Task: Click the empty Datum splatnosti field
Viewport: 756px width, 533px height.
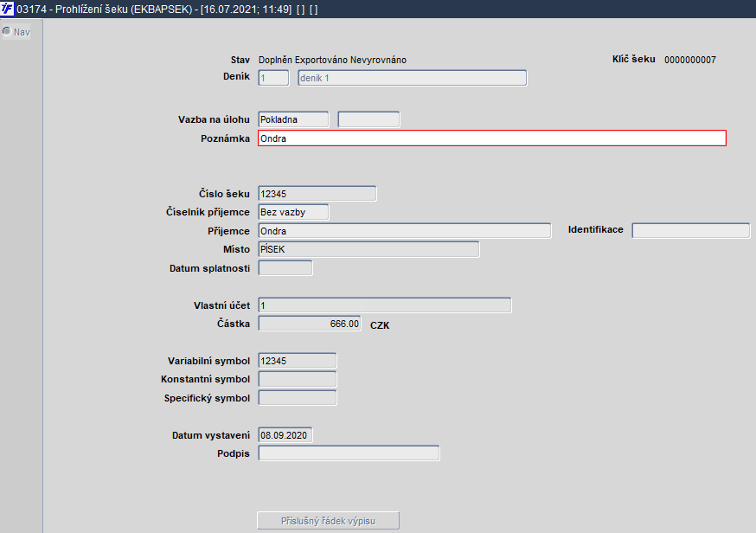Action: 285,268
